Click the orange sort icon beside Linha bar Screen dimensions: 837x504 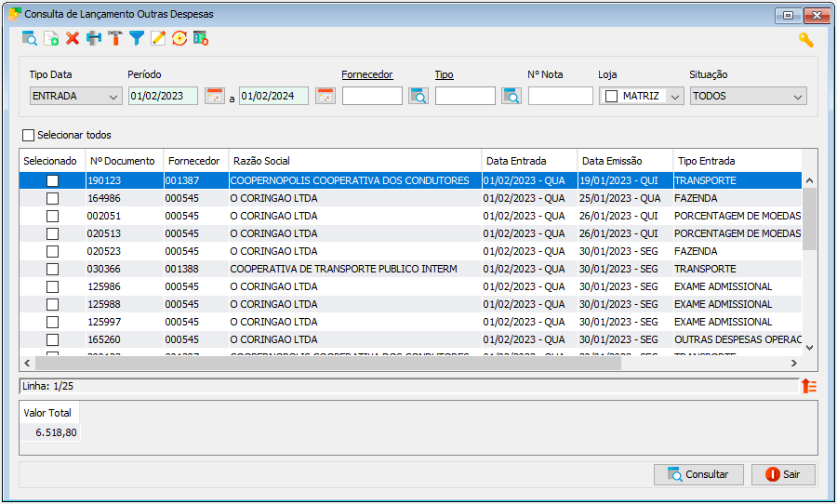(809, 386)
